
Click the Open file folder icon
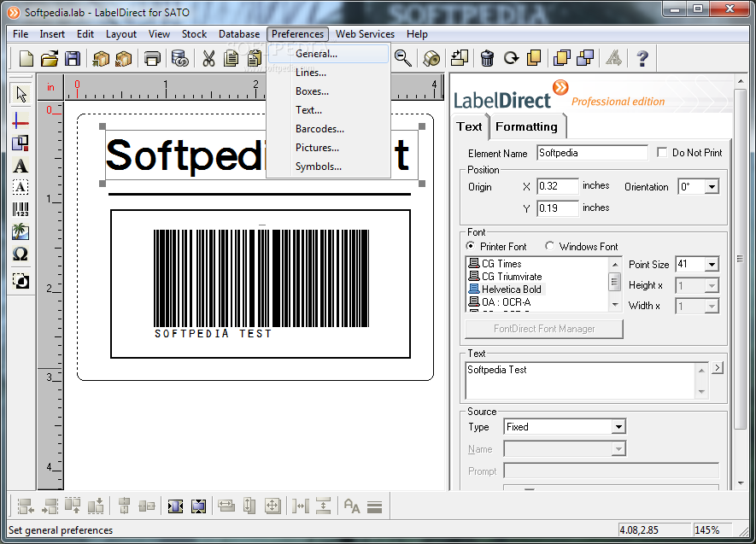pos(50,58)
